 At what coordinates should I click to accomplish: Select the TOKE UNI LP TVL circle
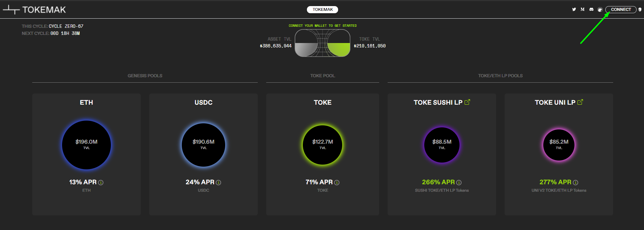pyautogui.click(x=559, y=145)
